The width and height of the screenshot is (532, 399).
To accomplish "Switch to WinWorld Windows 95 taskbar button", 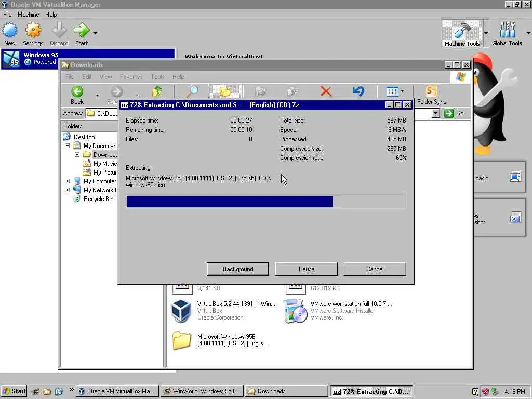I will point(202,391).
